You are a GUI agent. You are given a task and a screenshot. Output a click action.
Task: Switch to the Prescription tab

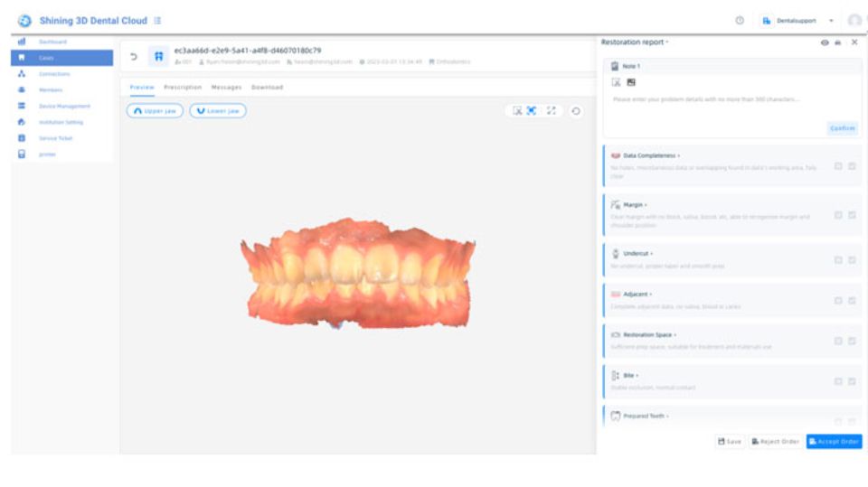(x=183, y=88)
